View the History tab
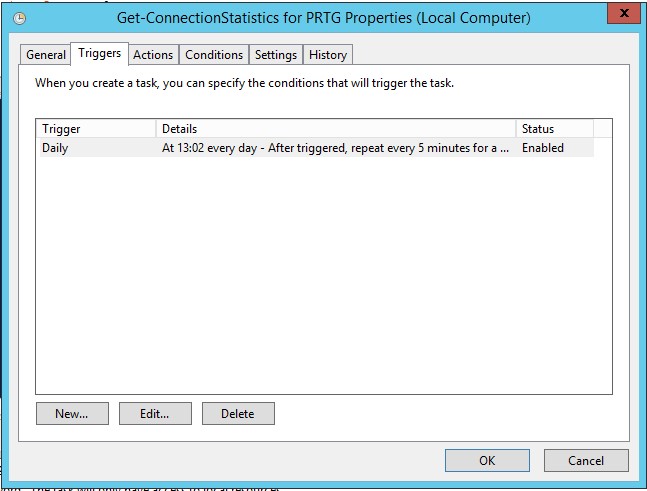Image resolution: width=647 pixels, height=491 pixels. click(x=328, y=55)
